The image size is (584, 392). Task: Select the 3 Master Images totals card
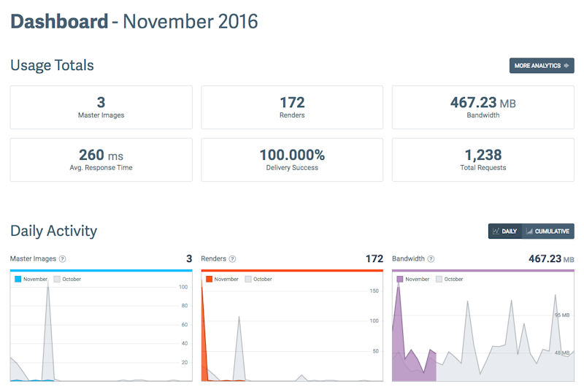(101, 107)
